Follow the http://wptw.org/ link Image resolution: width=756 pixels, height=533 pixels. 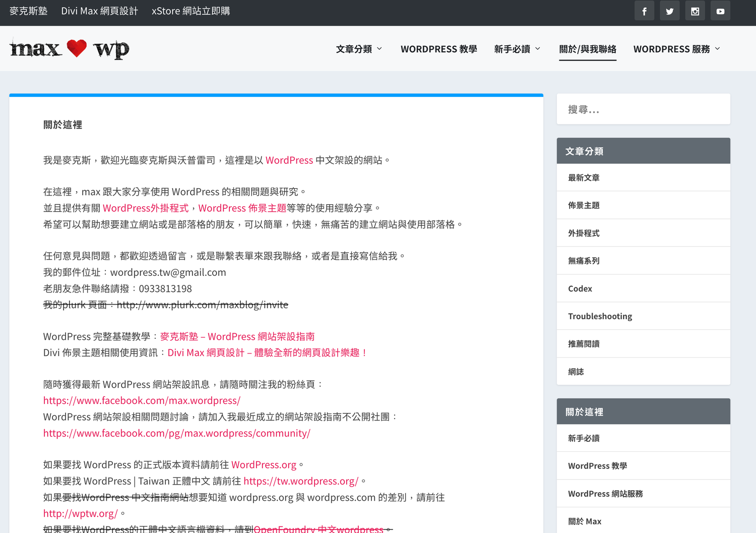81,513
